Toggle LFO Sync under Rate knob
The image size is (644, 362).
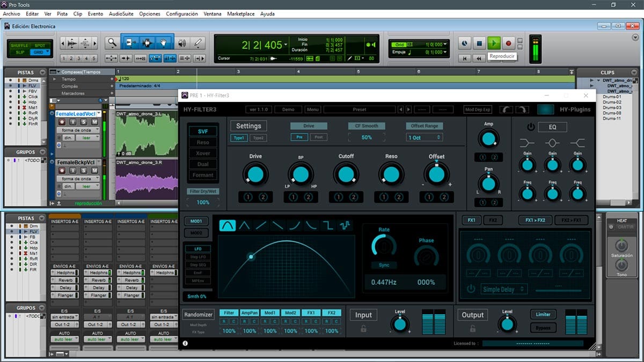pyautogui.click(x=384, y=265)
